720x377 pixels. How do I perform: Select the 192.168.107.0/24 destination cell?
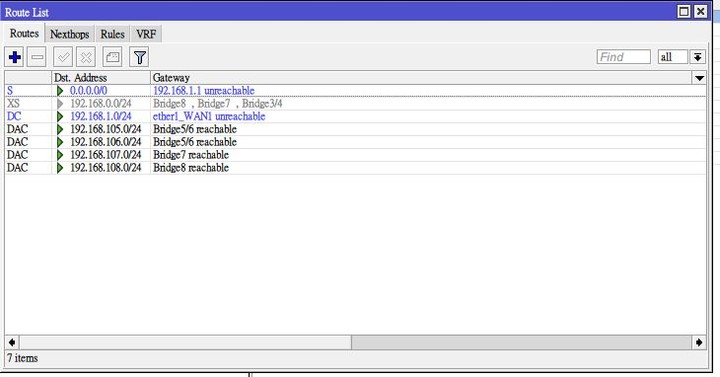coord(106,155)
